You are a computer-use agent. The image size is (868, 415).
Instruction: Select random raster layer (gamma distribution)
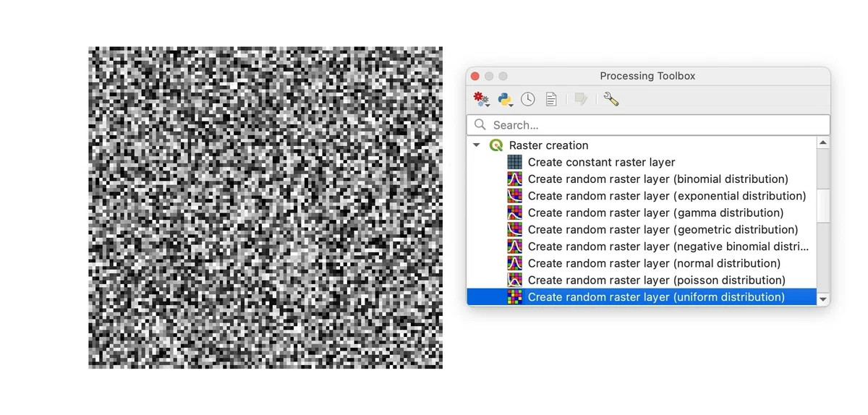656,213
